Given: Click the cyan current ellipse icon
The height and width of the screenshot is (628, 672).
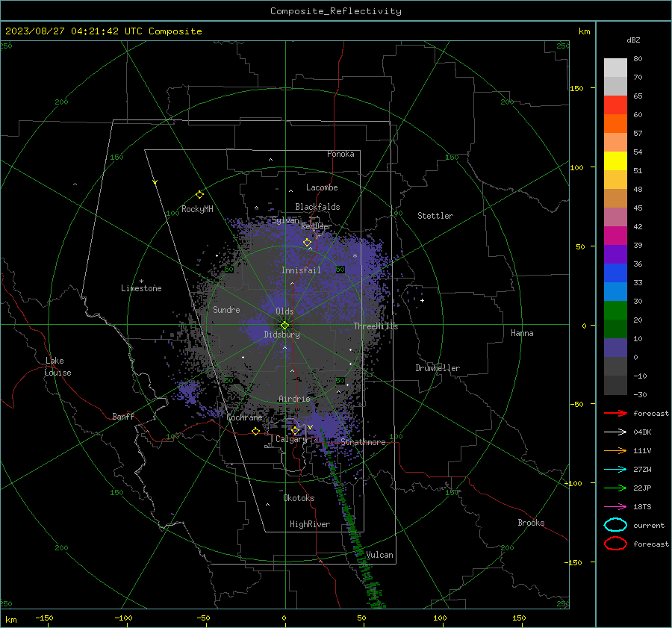Looking at the screenshot, I should 615,525.
